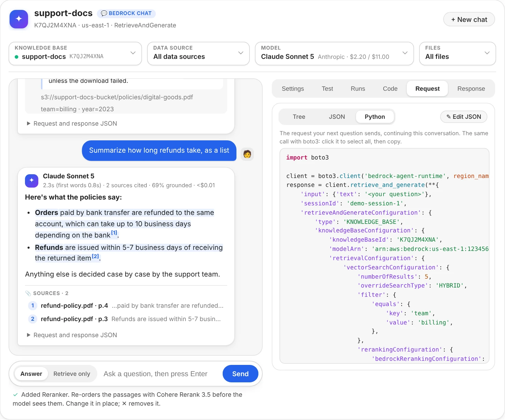505x420 pixels.
Task: Go to the Response tab
Action: point(471,89)
